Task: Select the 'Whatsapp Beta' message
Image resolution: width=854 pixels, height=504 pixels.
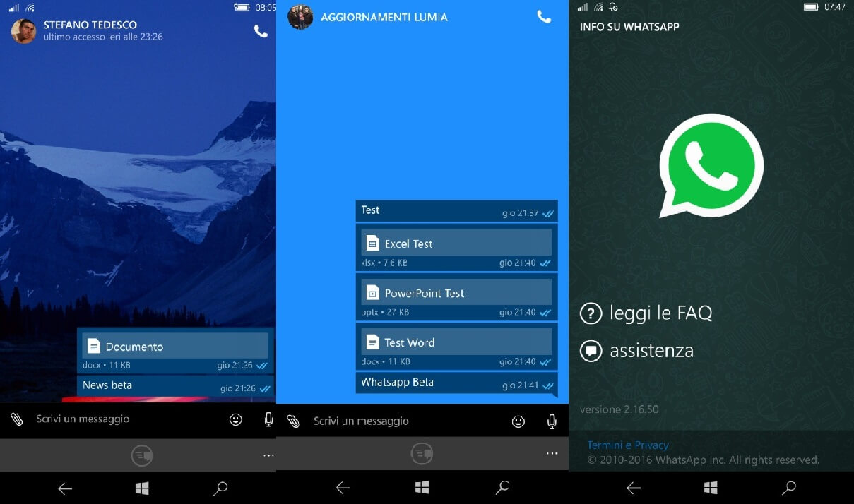Action: 456,383
